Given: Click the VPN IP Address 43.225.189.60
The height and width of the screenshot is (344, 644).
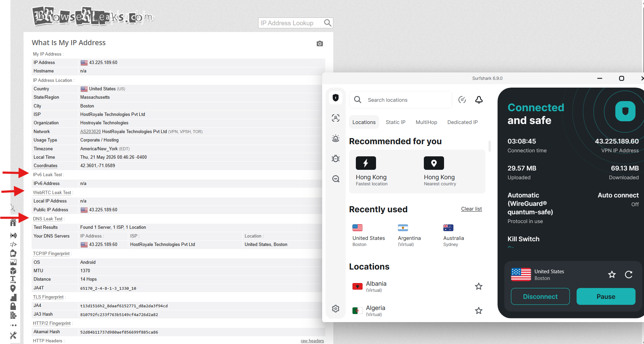Looking at the screenshot, I should (x=617, y=141).
